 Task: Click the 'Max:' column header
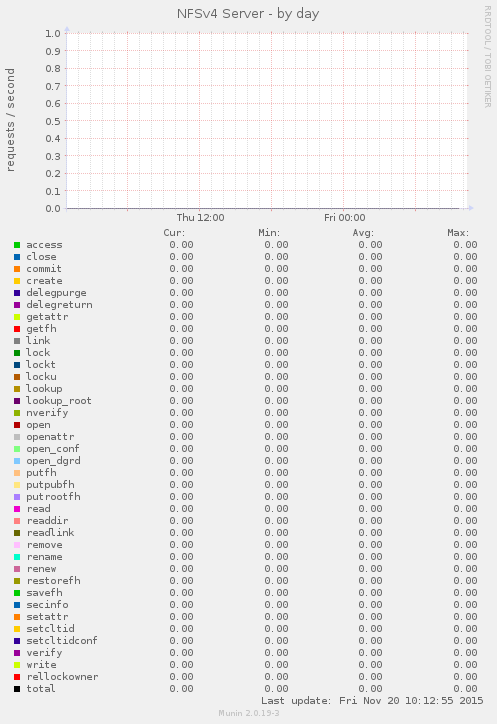click(x=458, y=233)
